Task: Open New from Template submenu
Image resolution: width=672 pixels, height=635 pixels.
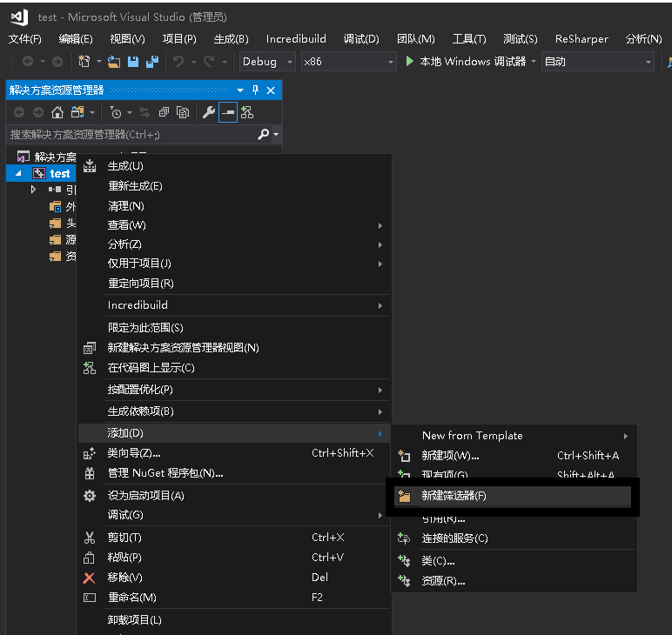Action: (x=514, y=436)
